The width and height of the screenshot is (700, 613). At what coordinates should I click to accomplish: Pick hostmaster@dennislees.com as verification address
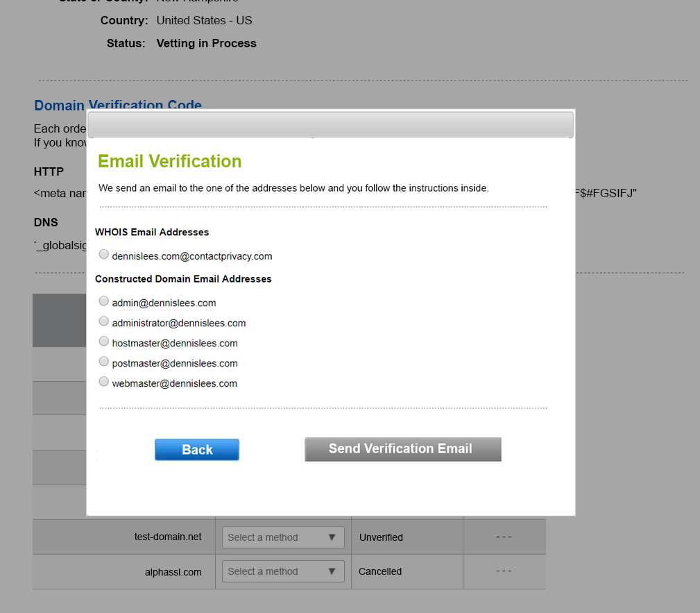pyautogui.click(x=104, y=342)
